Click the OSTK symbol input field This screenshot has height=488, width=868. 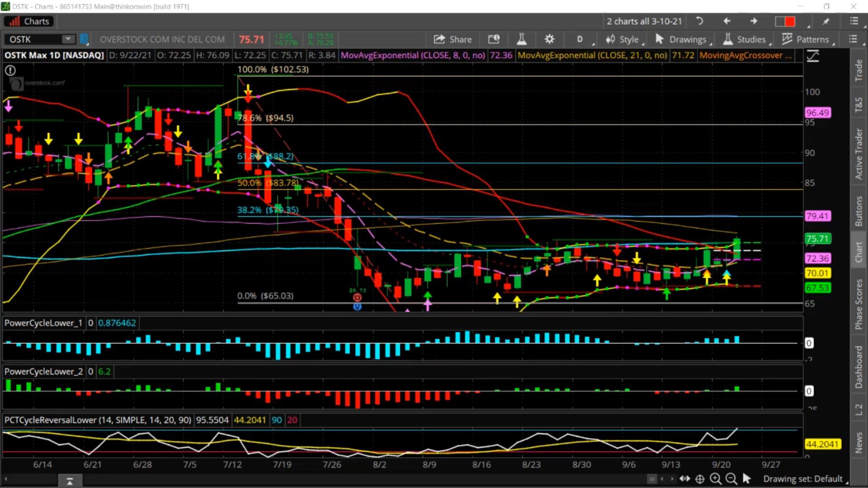click(33, 39)
